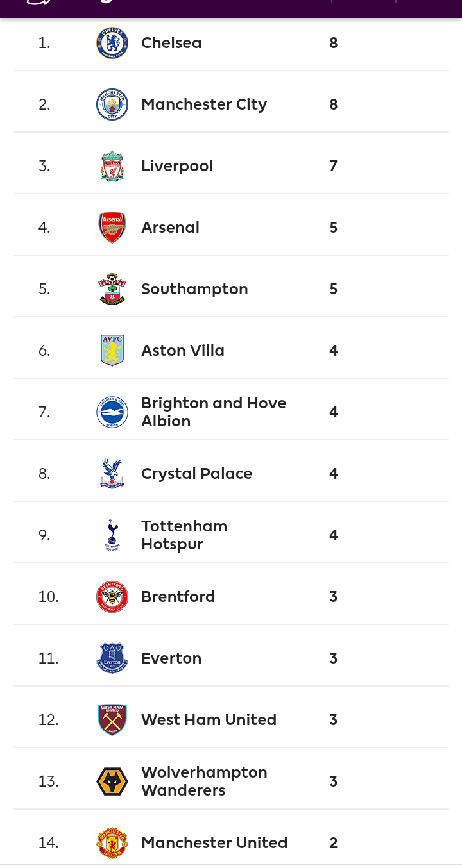Select the Crystal Palace eagle crest
This screenshot has height=868, width=462.
(112, 474)
